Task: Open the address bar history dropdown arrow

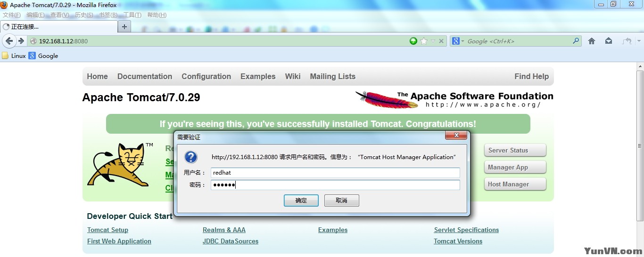Action: pyautogui.click(x=433, y=41)
